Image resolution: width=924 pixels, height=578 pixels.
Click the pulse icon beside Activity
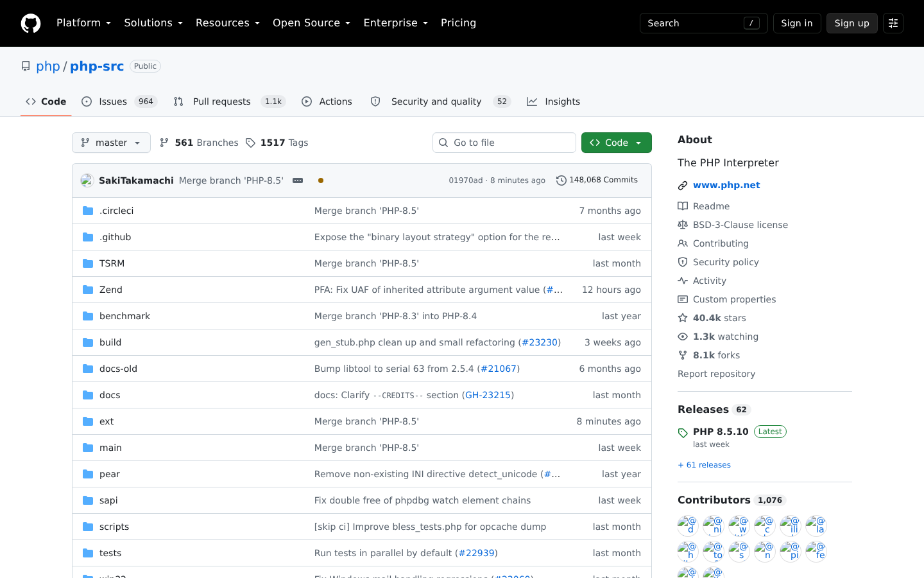pyautogui.click(x=683, y=281)
